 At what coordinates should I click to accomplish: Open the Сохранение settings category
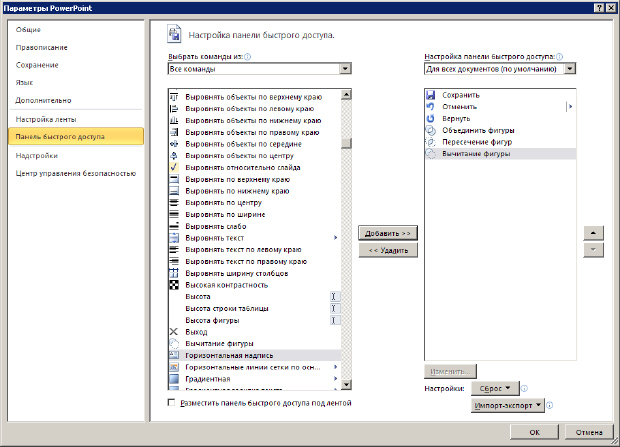coord(76,65)
